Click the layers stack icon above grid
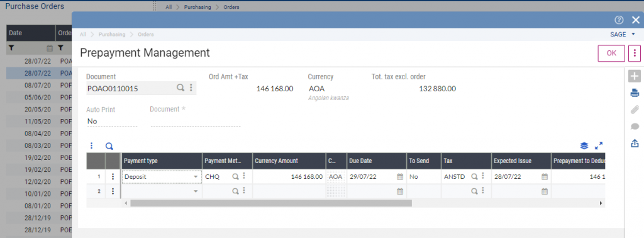 [584, 145]
